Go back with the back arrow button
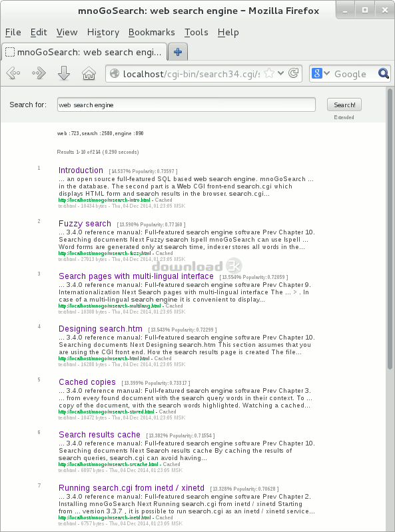Screen dimensions: 395x532 [x=13, y=73]
